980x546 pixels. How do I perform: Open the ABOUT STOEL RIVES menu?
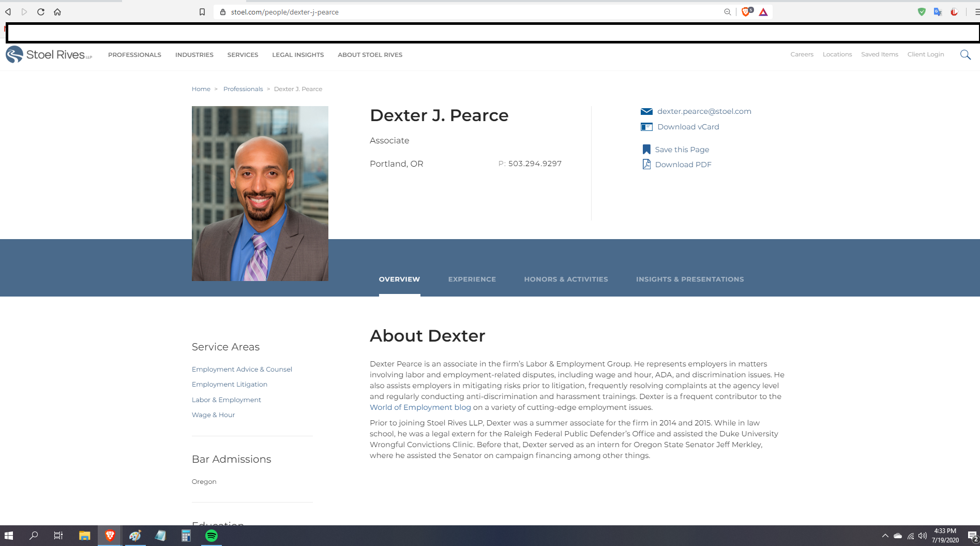370,55
